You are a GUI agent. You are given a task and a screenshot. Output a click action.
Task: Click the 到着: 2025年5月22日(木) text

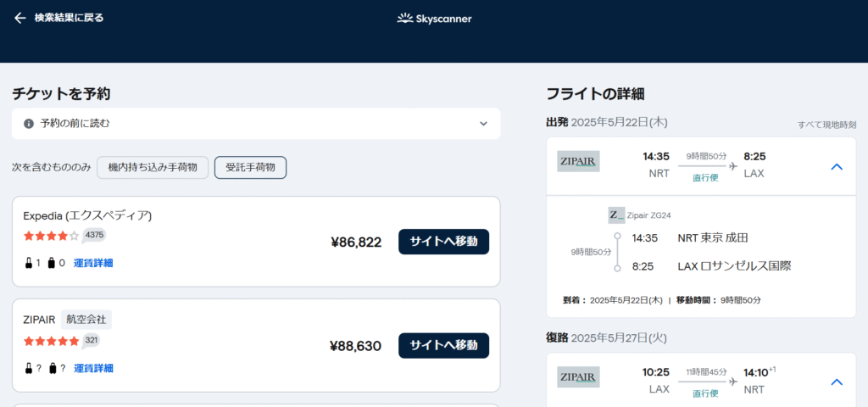(613, 301)
